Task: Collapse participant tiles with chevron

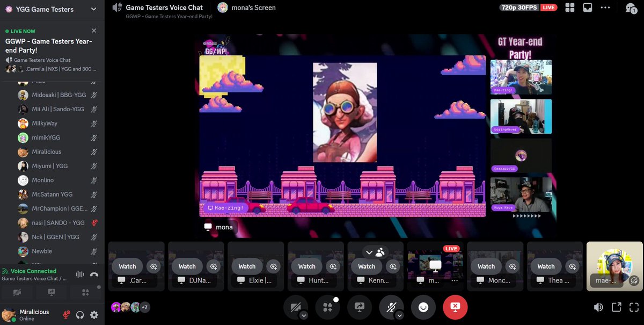Action: [369, 252]
